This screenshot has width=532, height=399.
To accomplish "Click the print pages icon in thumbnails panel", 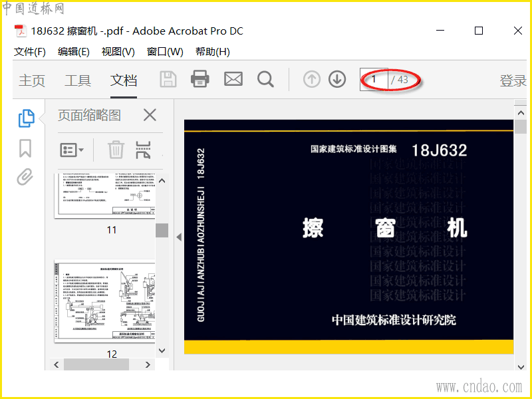I will tap(143, 150).
